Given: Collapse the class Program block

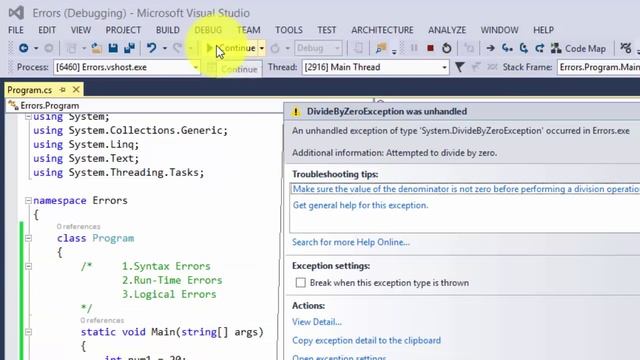Looking at the screenshot, I should [28, 238].
